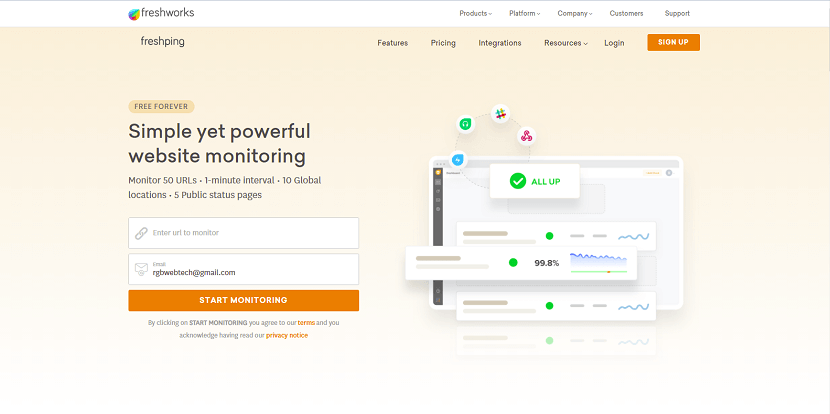Open the Login page
This screenshot has width=830, height=414.
(614, 43)
